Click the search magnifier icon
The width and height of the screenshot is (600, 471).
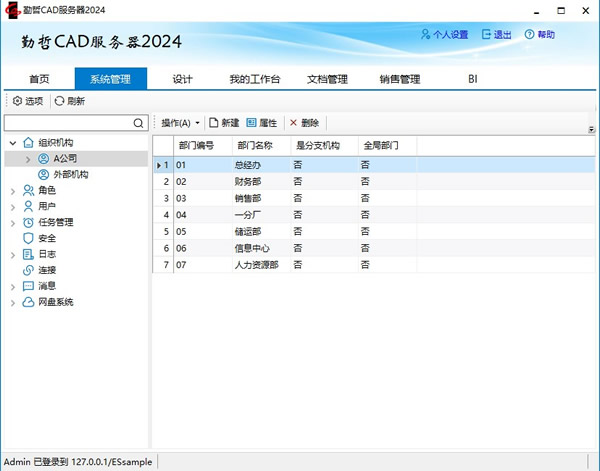coord(140,123)
